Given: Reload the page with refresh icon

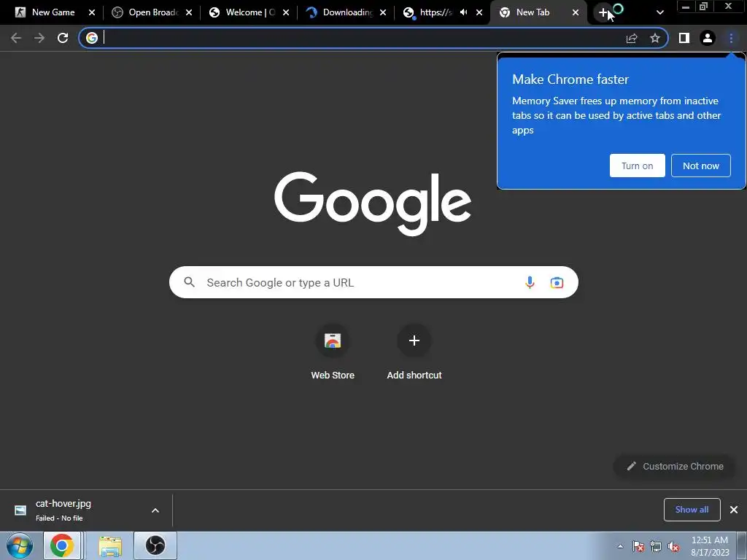Looking at the screenshot, I should tap(63, 38).
